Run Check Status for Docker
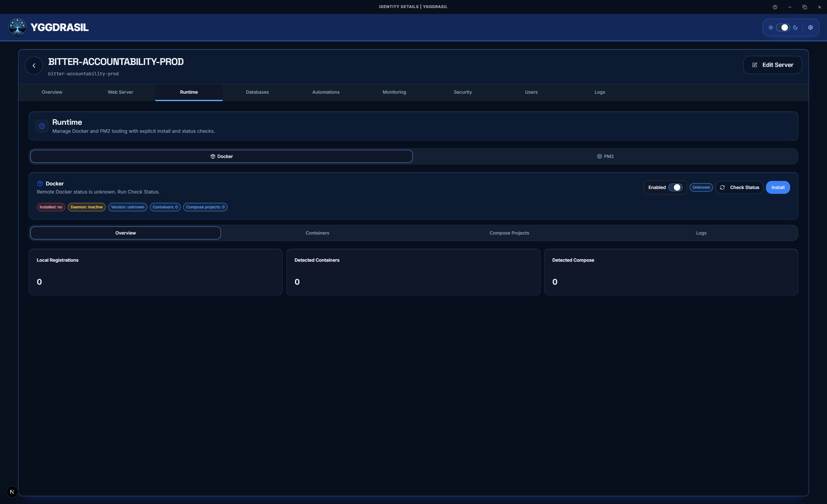This screenshot has width=827, height=504. point(739,187)
